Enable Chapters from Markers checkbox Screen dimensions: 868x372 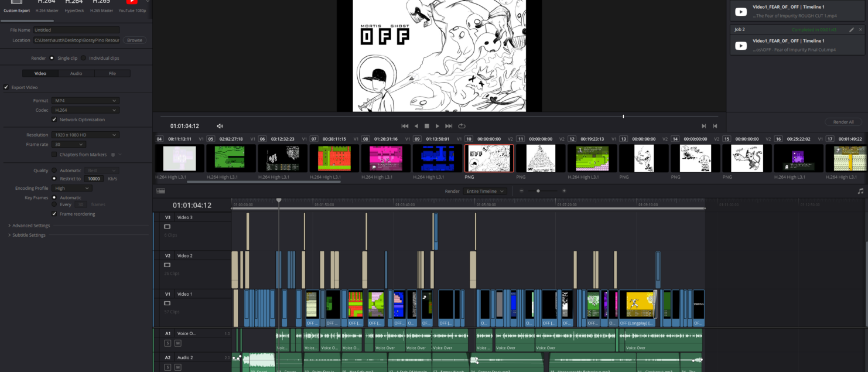pos(54,155)
